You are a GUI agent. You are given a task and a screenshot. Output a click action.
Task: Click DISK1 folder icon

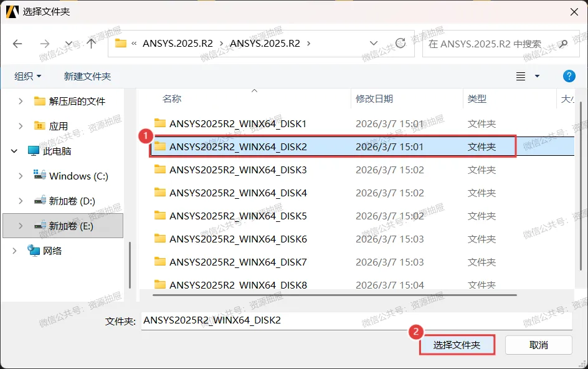pos(160,123)
